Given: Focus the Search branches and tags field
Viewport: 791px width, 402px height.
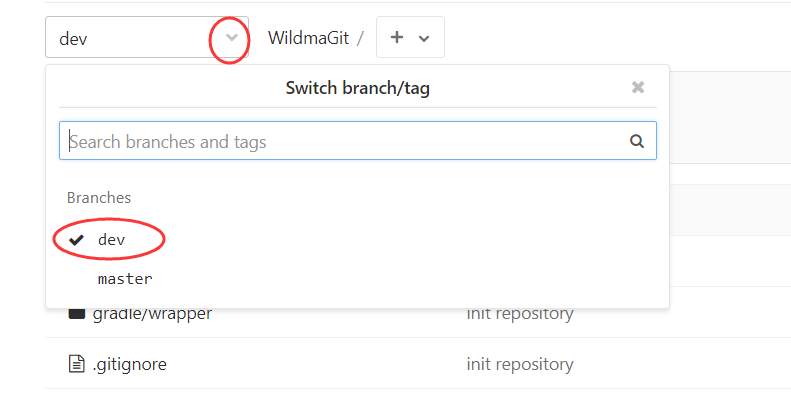Looking at the screenshot, I should pyautogui.click(x=358, y=141).
